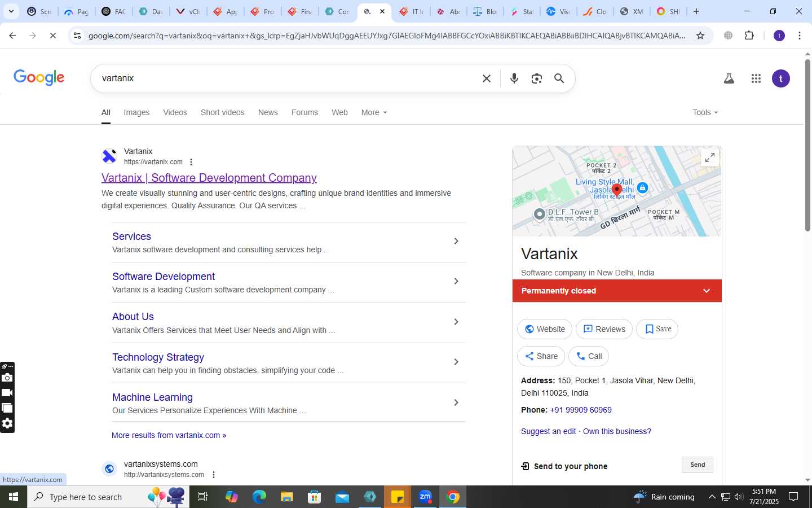The width and height of the screenshot is (812, 508).
Task: Click the Google logo
Action: [39, 78]
